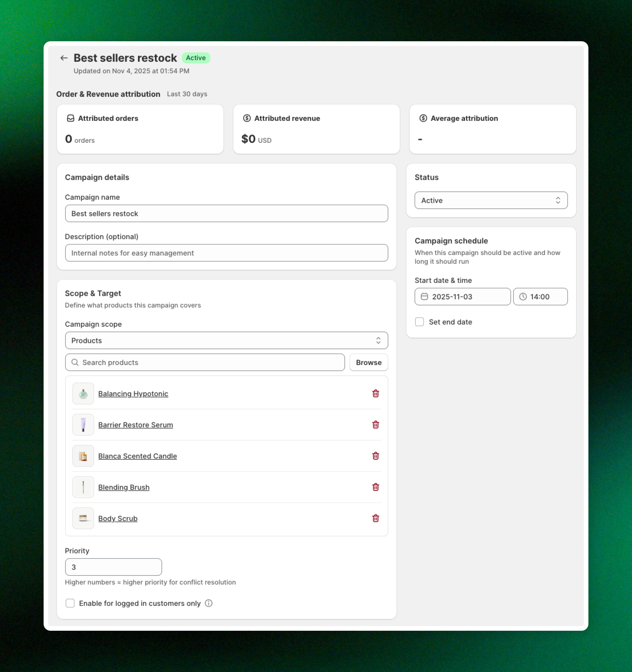Click the Attributed orders inbox icon
Viewport: 632px width, 672px height.
click(x=70, y=118)
